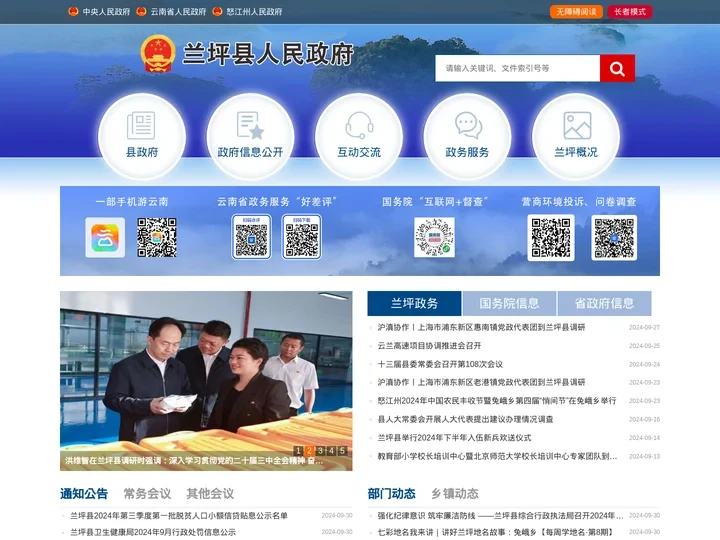720x540 pixels.
Task: Click 云南省政务服务"好差评" heading
Action: point(277,202)
